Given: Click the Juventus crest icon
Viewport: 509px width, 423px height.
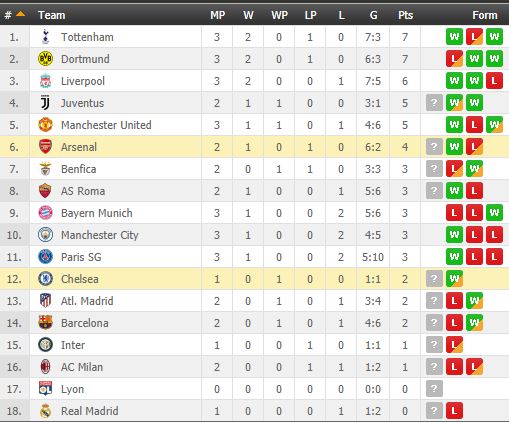Looking at the screenshot, I should 45,103.
